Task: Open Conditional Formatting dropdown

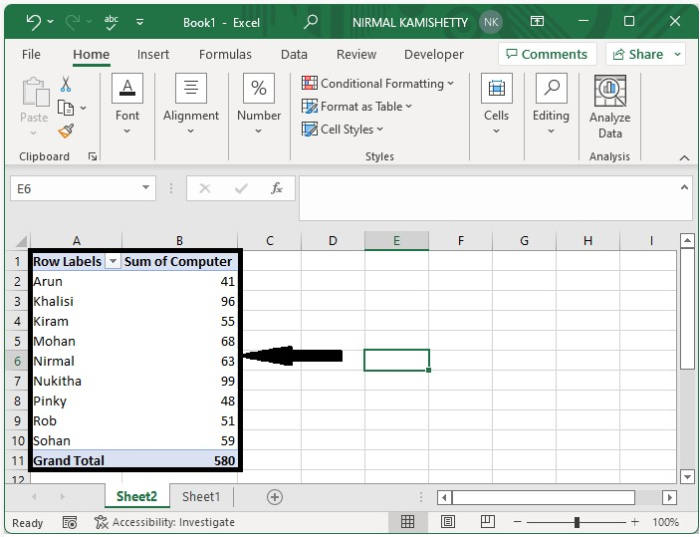Action: point(450,83)
